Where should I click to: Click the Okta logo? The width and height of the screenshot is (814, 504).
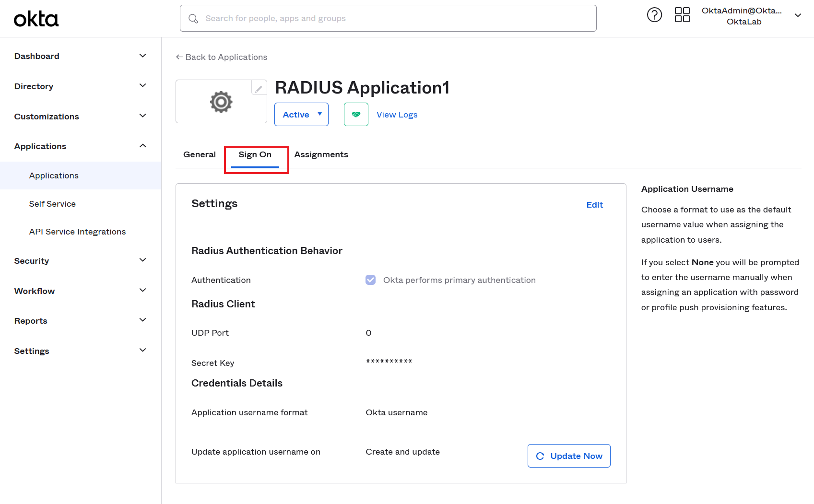click(36, 19)
